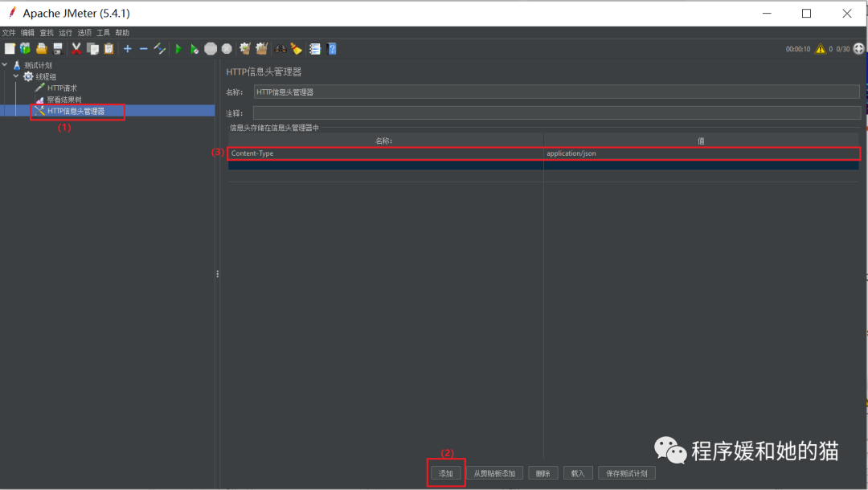Viewport: 868px width, 490px height.
Task: Click the 载入 button
Action: 578,473
